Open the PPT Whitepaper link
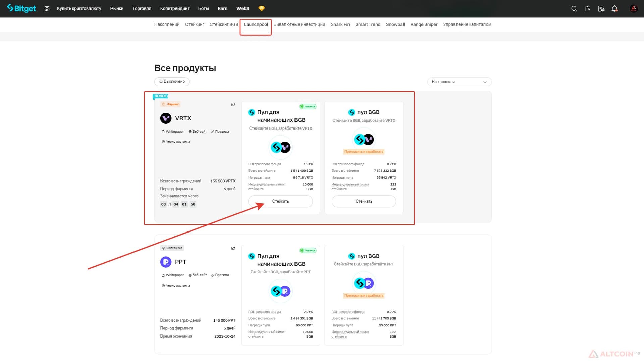The width and height of the screenshot is (644, 361). tap(173, 275)
